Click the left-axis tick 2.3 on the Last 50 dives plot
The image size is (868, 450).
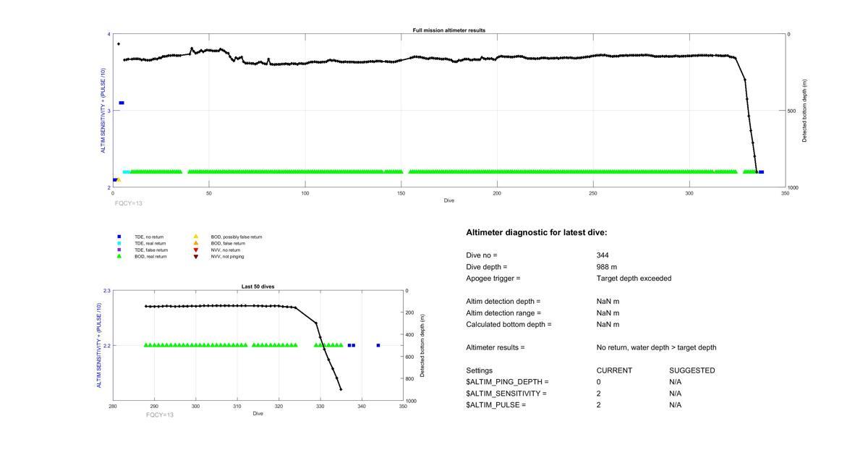pyautogui.click(x=107, y=291)
